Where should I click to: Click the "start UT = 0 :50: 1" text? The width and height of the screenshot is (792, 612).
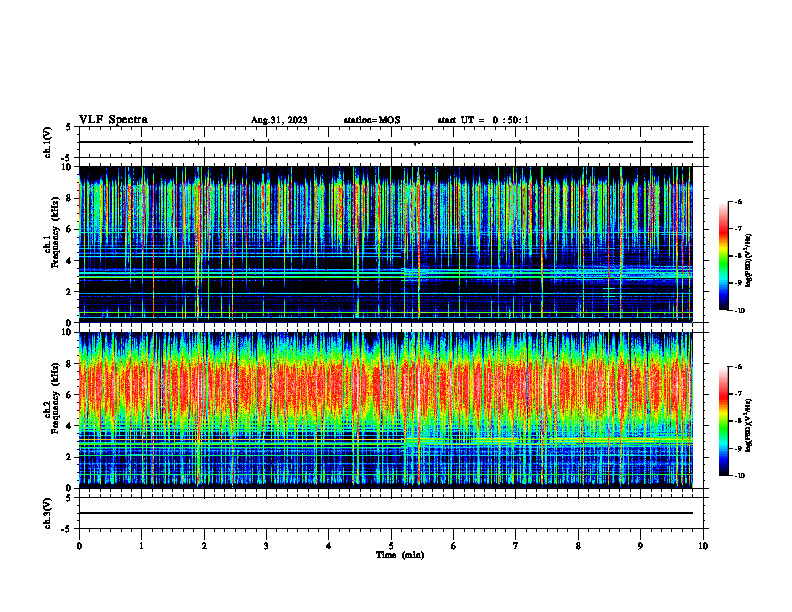[x=483, y=120]
